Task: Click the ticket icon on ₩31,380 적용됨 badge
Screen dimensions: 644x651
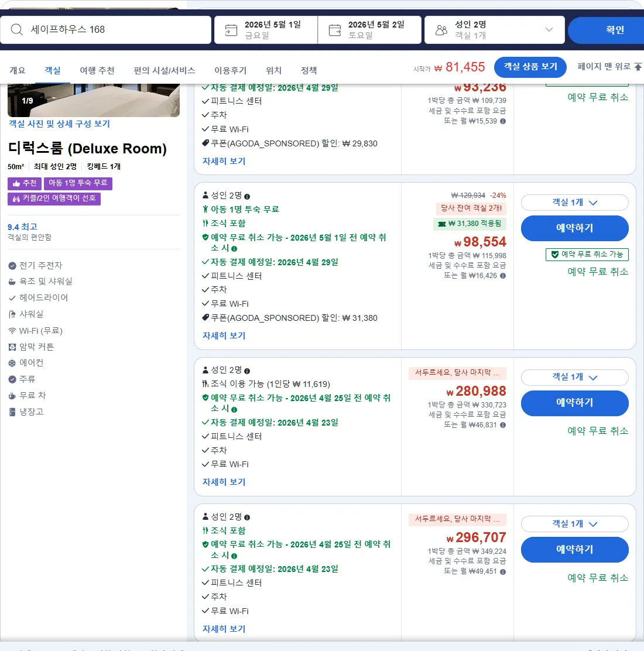Action: [442, 224]
